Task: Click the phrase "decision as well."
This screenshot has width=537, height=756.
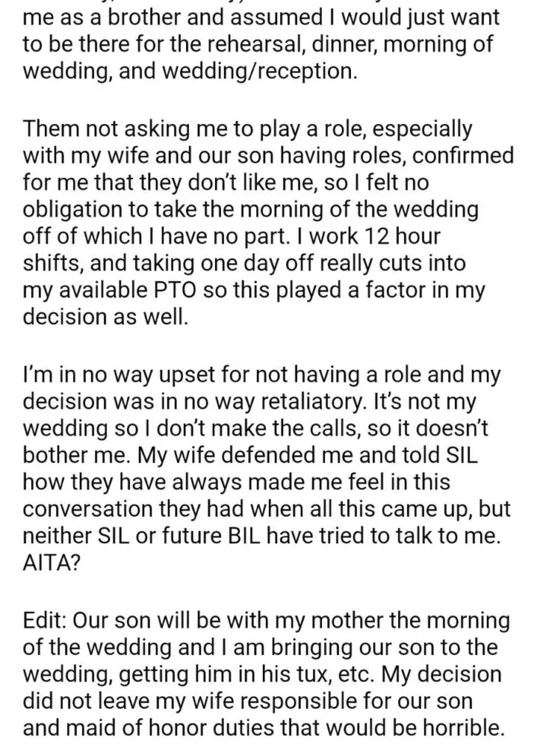Action: point(106,317)
